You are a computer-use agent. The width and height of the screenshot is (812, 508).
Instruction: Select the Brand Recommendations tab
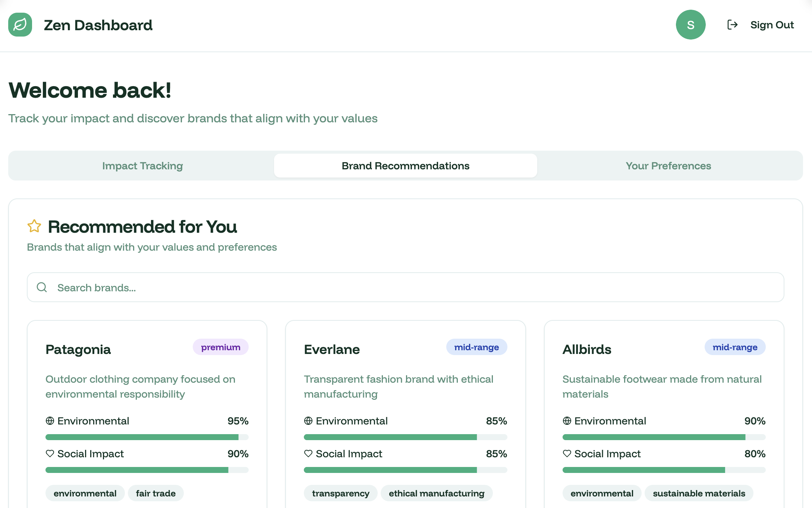(x=406, y=166)
